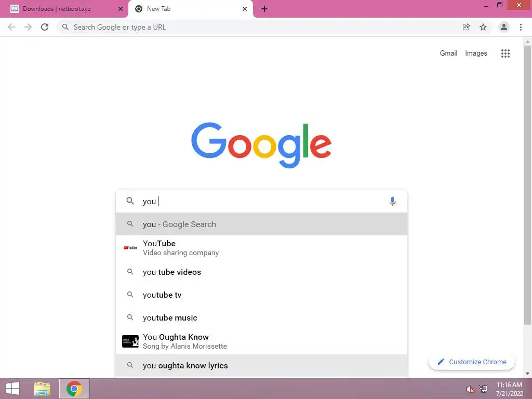Select the New Tab tab
The height and width of the screenshot is (399, 532).
190,9
